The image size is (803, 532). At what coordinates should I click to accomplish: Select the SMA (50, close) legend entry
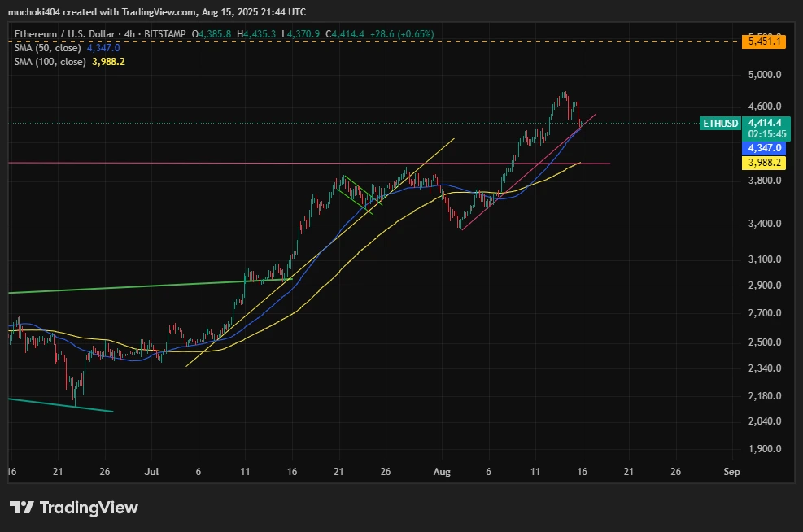tap(49, 48)
